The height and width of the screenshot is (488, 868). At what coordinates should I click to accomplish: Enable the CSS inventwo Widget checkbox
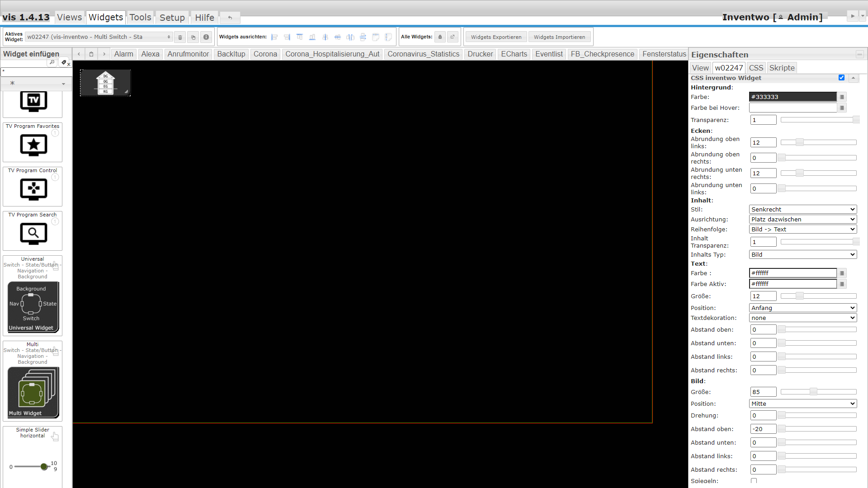[x=842, y=77]
